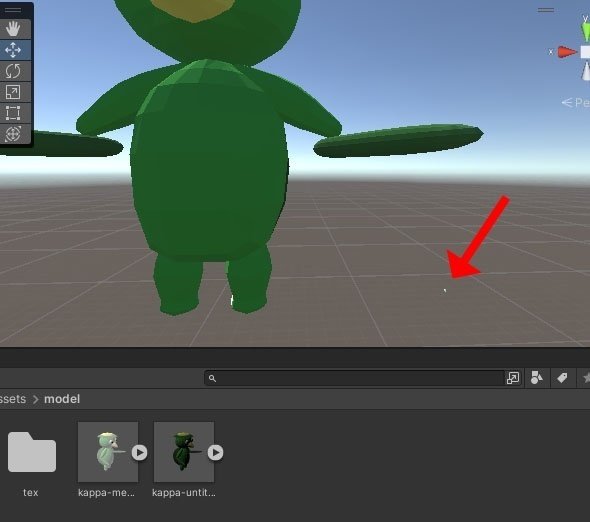The width and height of the screenshot is (590, 522).
Task: Click the magnifier icon in search box
Action: (x=212, y=378)
